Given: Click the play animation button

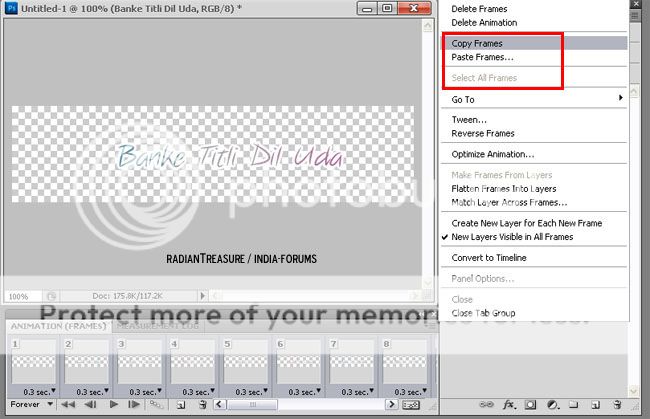Looking at the screenshot, I should pyautogui.click(x=113, y=406).
